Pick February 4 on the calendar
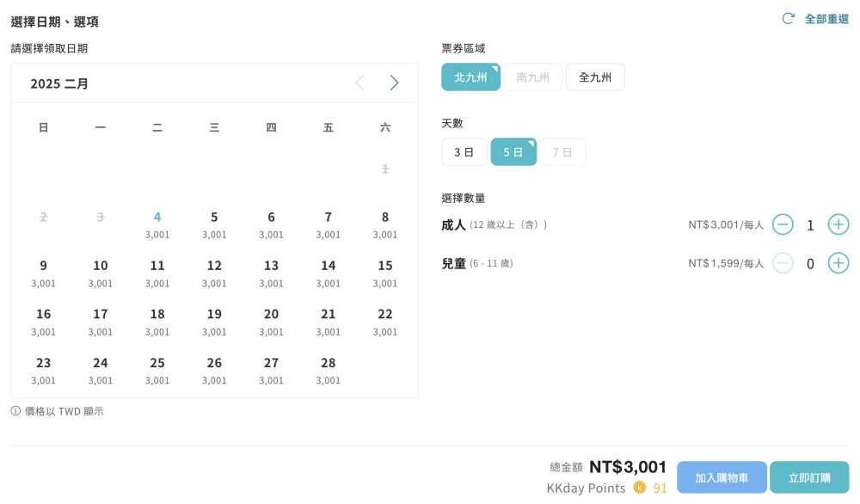Screen dimensions: 860x504 (157, 224)
